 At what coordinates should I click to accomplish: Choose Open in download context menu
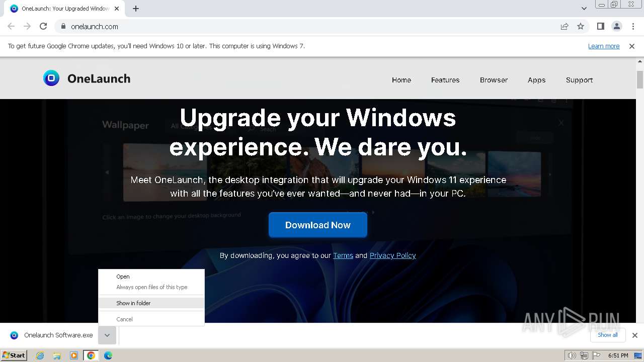151,277
